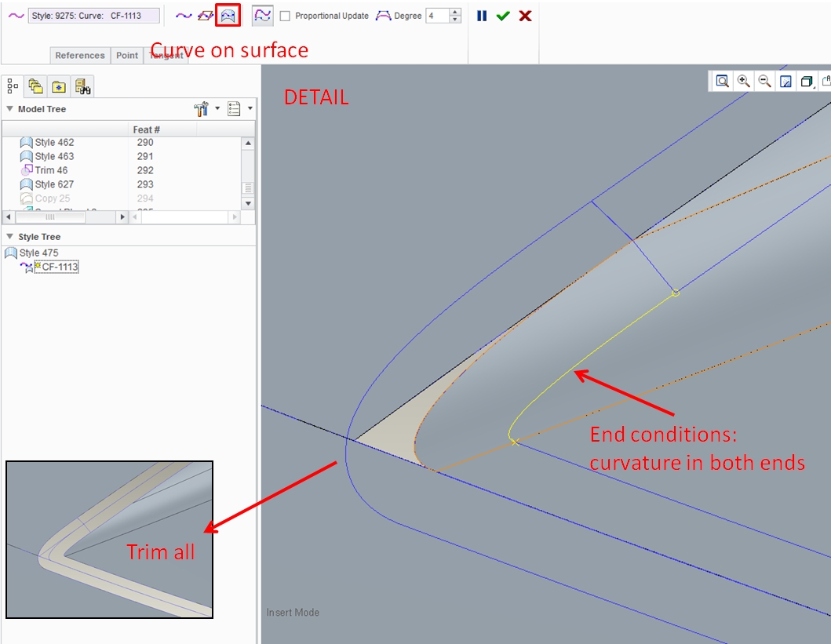
Task: Open the folder browser star icon
Action: (59, 86)
